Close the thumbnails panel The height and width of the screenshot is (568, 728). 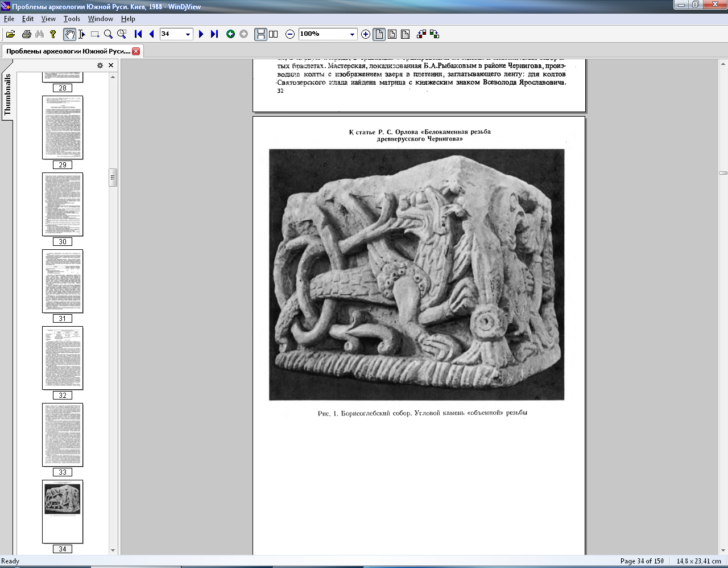click(111, 65)
